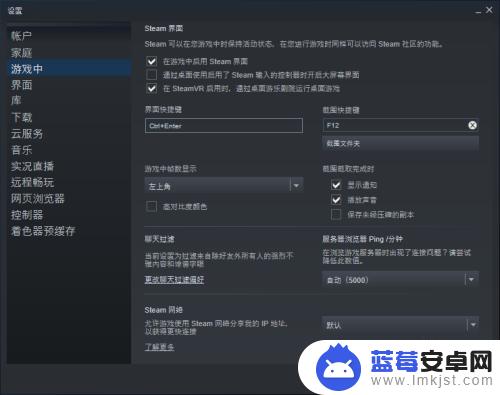Image resolution: width=500 pixels, height=395 pixels.
Task: Open 更改聊天过滤偏好 link
Action: click(174, 280)
